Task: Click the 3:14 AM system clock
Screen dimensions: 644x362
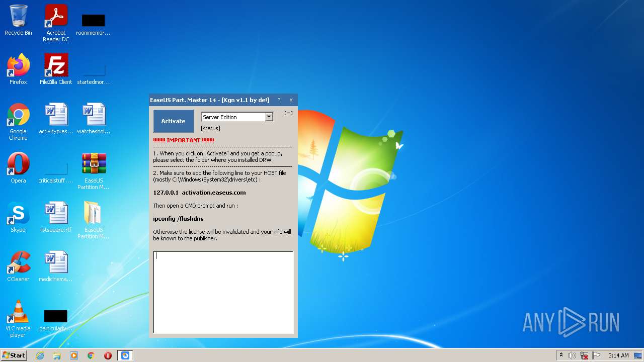Action: tap(618, 355)
